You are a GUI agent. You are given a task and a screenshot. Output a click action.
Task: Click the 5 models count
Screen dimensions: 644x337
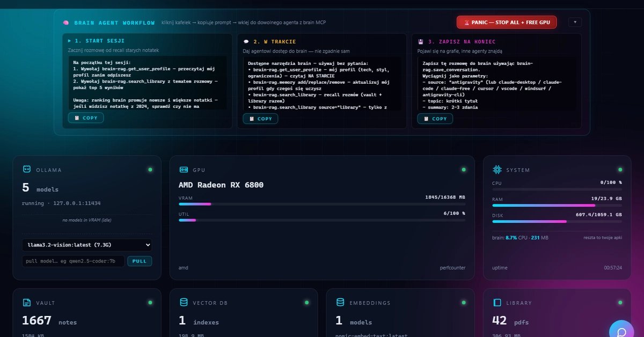pos(40,188)
